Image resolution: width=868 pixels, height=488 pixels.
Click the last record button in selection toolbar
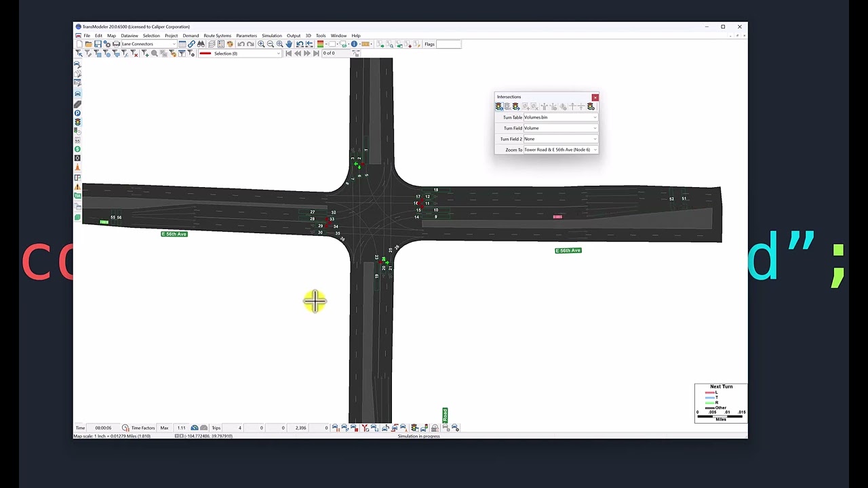[x=316, y=54]
